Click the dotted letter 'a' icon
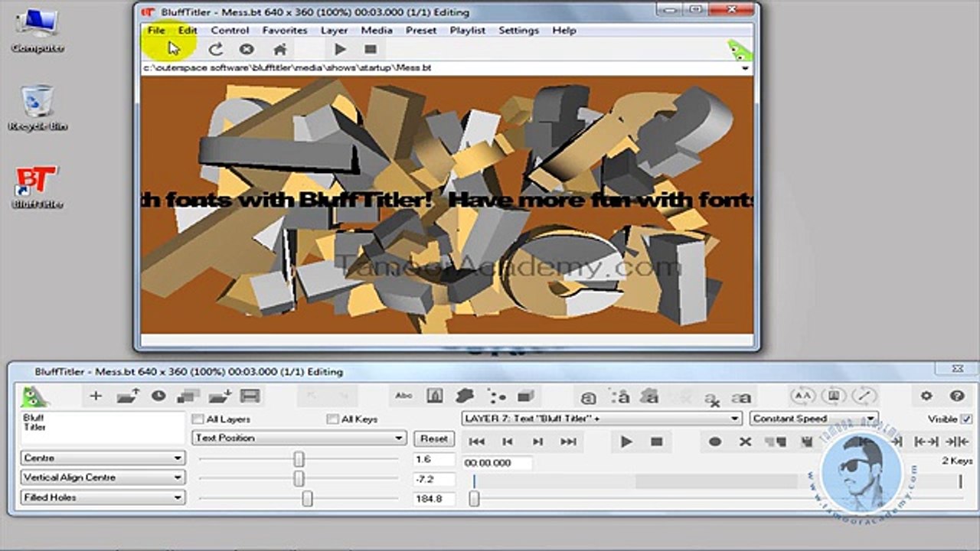Screen dimensions: 980x551 tap(619, 396)
